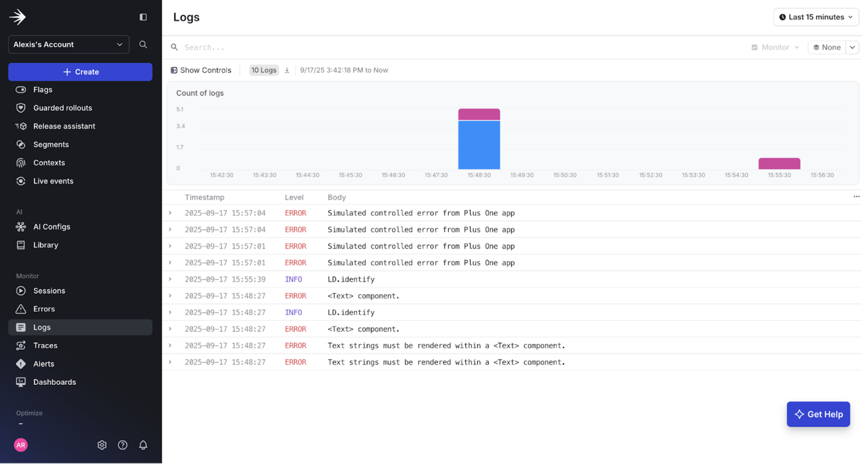The image size is (868, 464).
Task: Open the Last 15 minutes time range dropdown
Action: click(x=815, y=17)
